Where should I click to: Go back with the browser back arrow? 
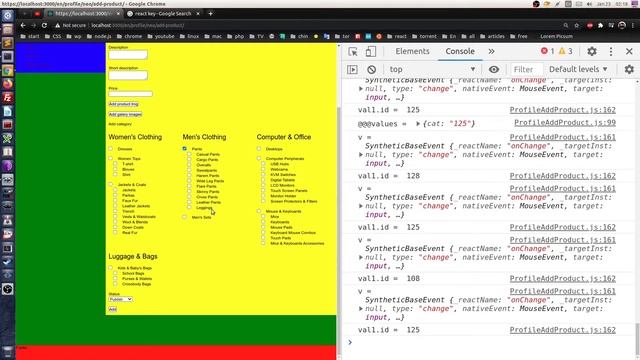coord(23,25)
